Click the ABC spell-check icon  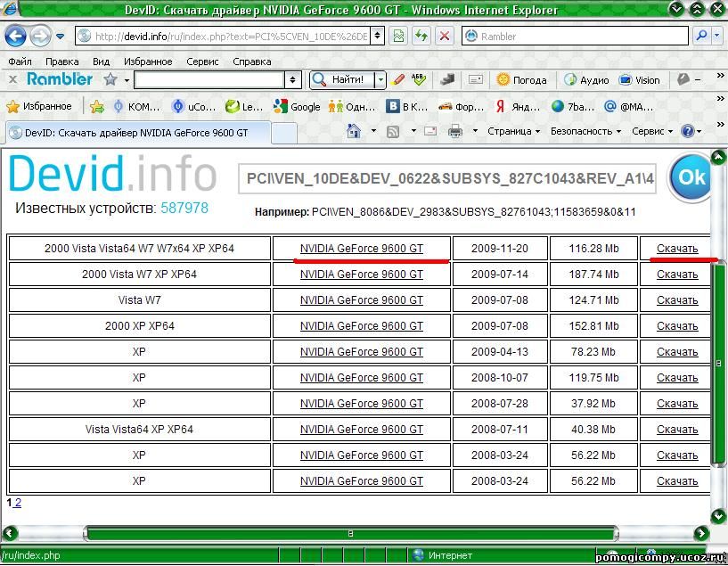pyautogui.click(x=418, y=79)
